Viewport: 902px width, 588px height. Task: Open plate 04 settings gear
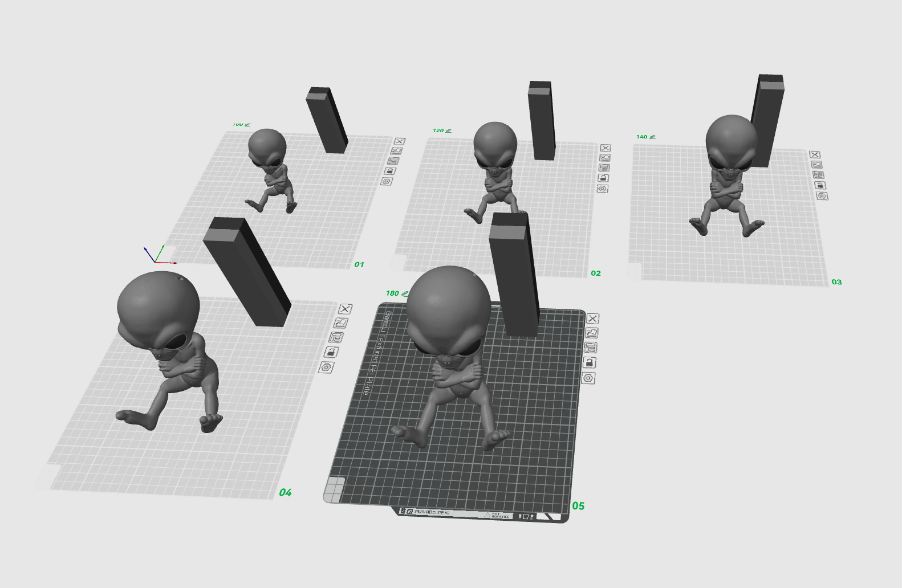coord(326,367)
